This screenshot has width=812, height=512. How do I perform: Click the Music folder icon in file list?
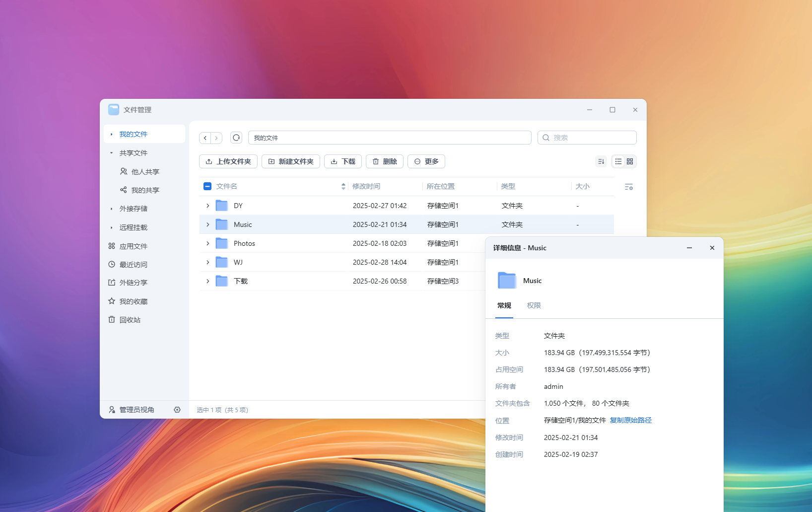click(x=222, y=224)
